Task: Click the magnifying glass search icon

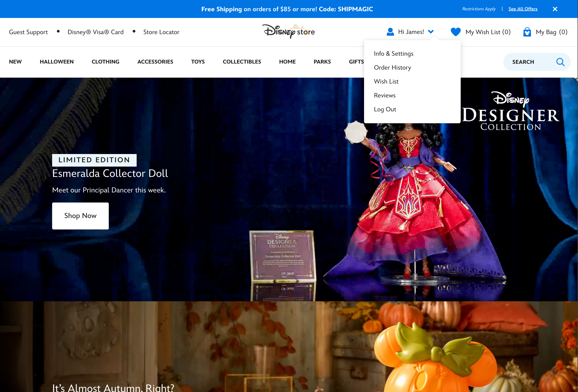Action: pos(560,62)
